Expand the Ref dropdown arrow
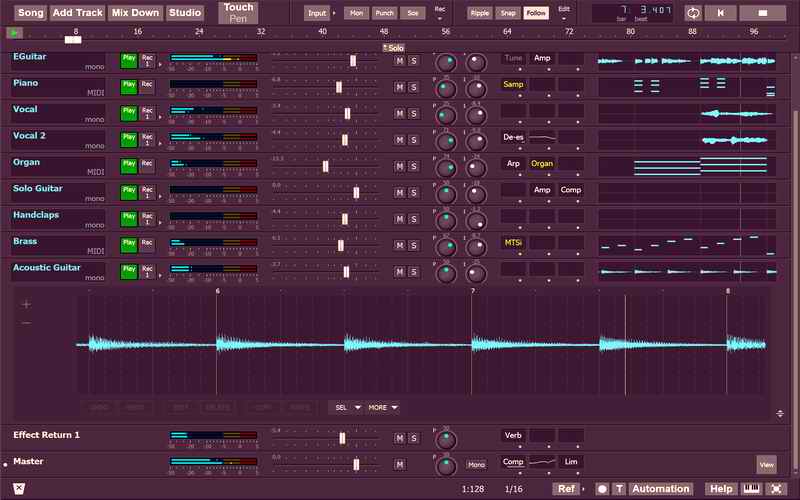The height and width of the screenshot is (500, 800). tap(583, 489)
